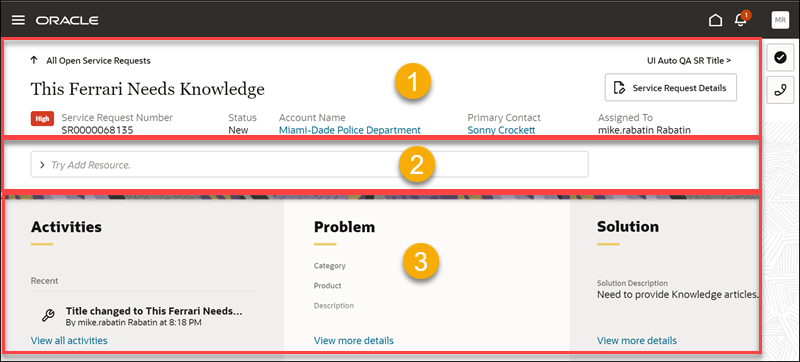Image resolution: width=800 pixels, height=362 pixels.
Task: Click the checkmark side panel icon
Action: coord(780,58)
